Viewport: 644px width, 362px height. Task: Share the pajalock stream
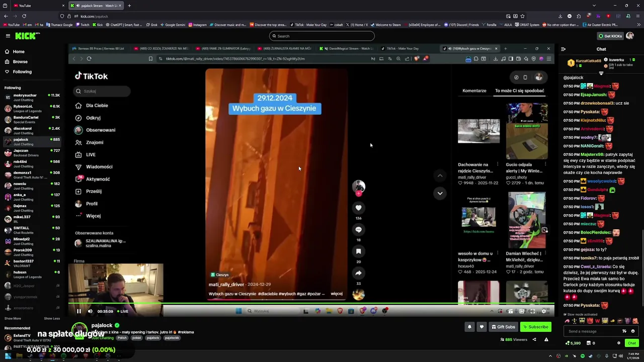click(534, 339)
